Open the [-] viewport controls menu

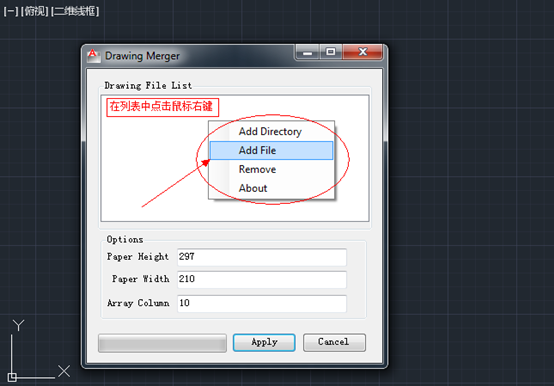[11, 11]
